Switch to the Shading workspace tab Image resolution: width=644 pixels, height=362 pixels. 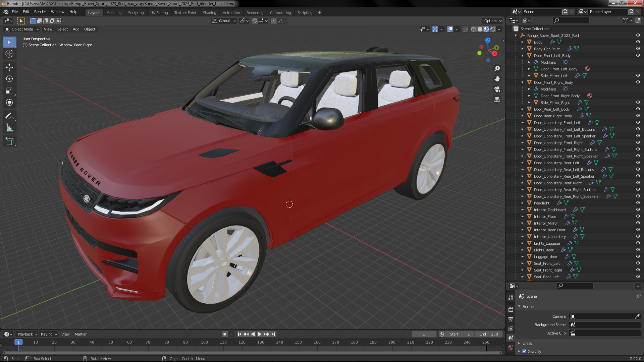[x=209, y=13]
